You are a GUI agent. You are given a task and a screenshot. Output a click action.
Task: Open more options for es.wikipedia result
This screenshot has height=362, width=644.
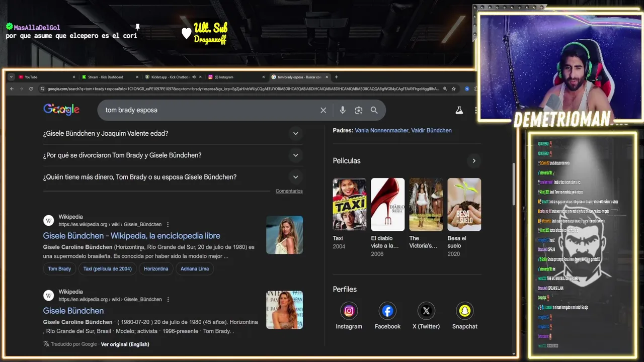pyautogui.click(x=168, y=225)
